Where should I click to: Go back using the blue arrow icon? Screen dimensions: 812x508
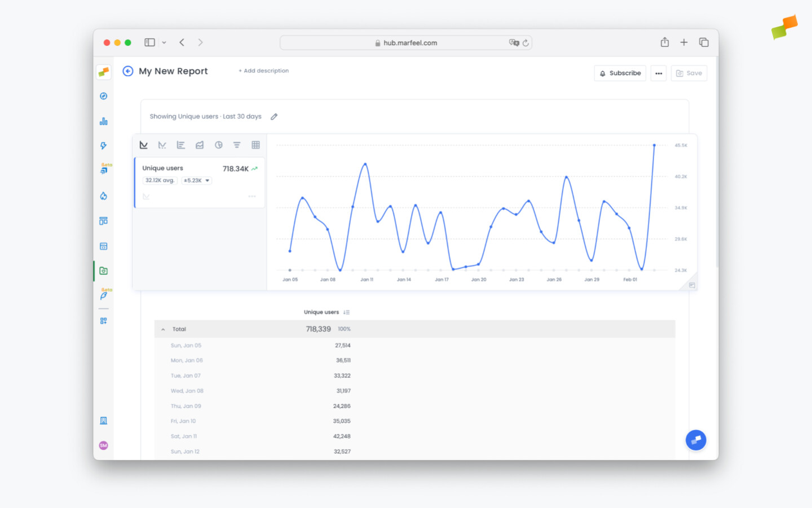[128, 71]
